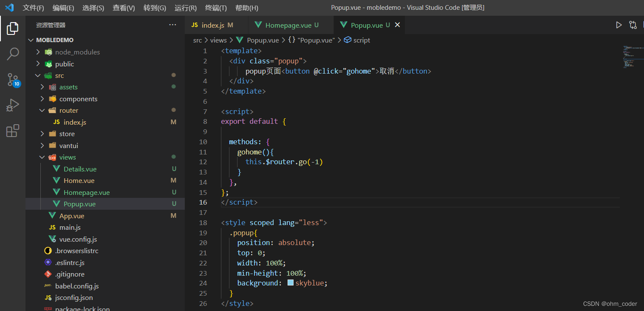The height and width of the screenshot is (311, 644).
Task: Click the script breadcrumb segment
Action: (362, 40)
